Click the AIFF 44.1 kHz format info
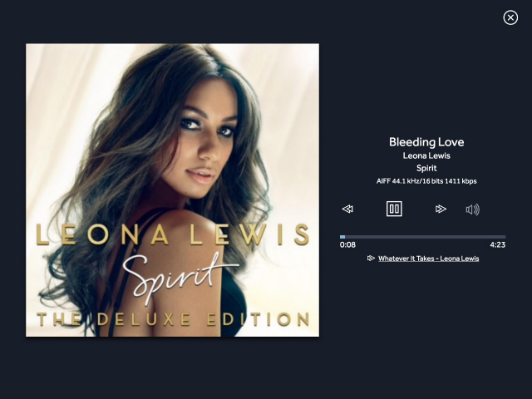The height and width of the screenshot is (399, 532). click(426, 181)
